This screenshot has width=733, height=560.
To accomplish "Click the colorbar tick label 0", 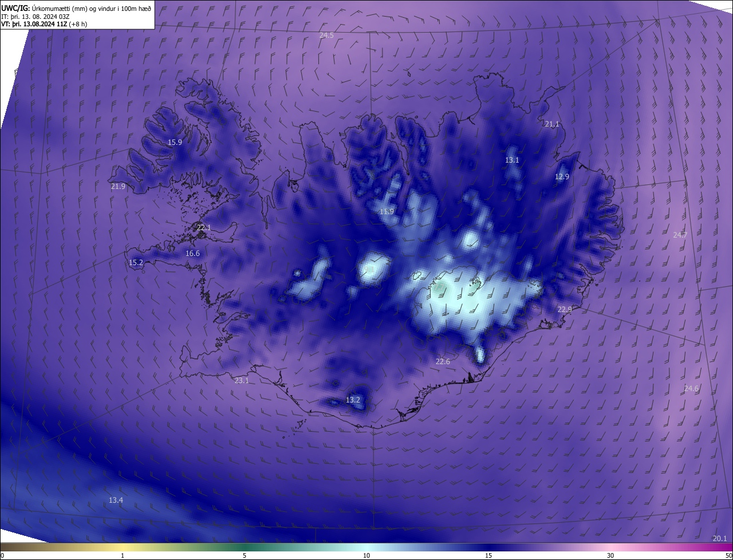I will (2, 555).
